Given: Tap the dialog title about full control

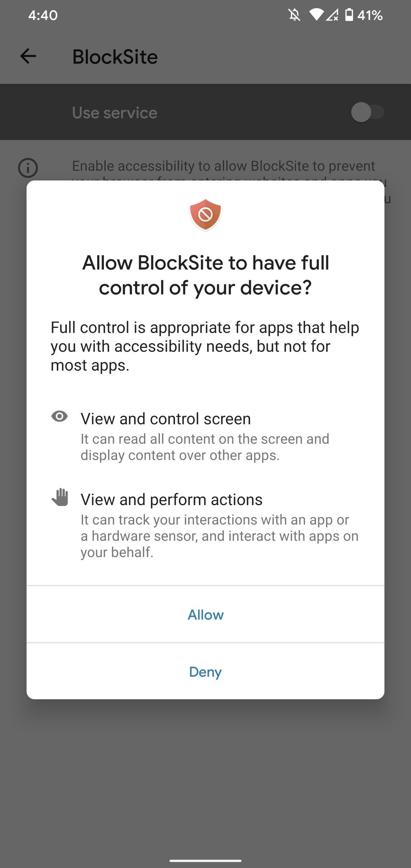Looking at the screenshot, I should (205, 275).
